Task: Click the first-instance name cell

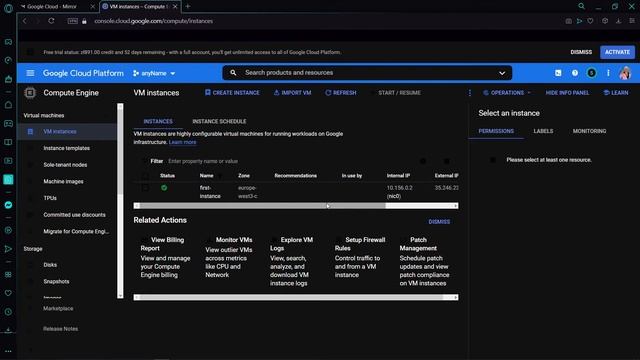Action: tap(210, 192)
